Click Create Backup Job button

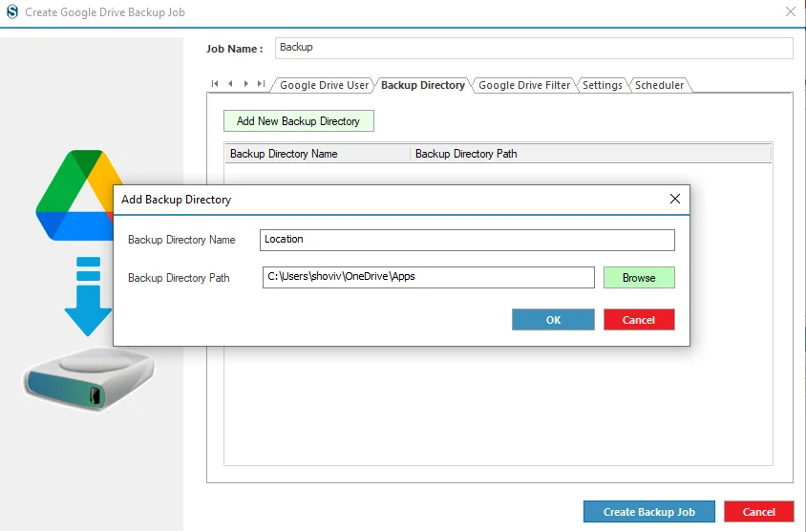pos(649,512)
